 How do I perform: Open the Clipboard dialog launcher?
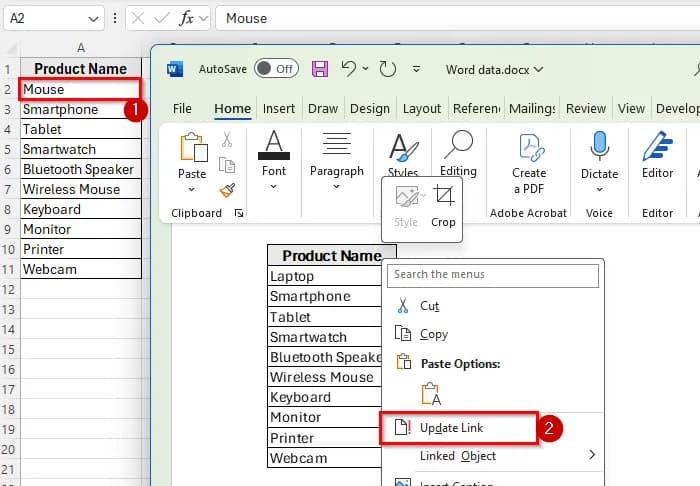point(239,213)
